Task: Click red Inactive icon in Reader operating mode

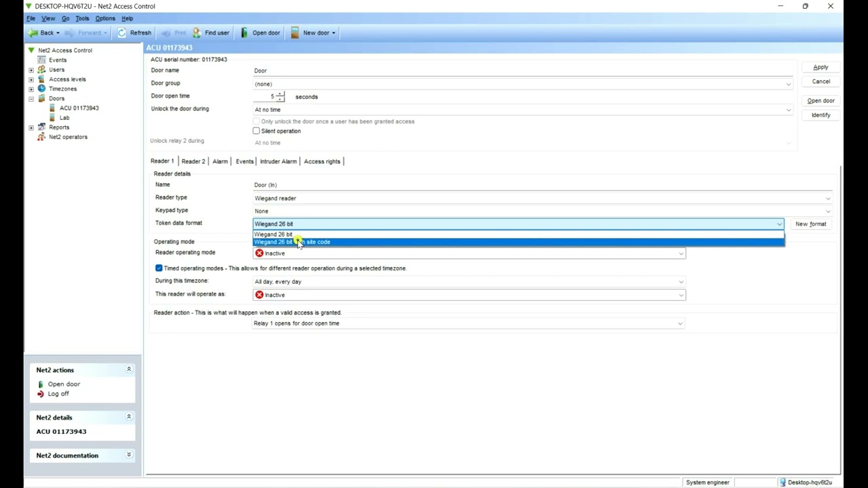Action: coord(259,253)
